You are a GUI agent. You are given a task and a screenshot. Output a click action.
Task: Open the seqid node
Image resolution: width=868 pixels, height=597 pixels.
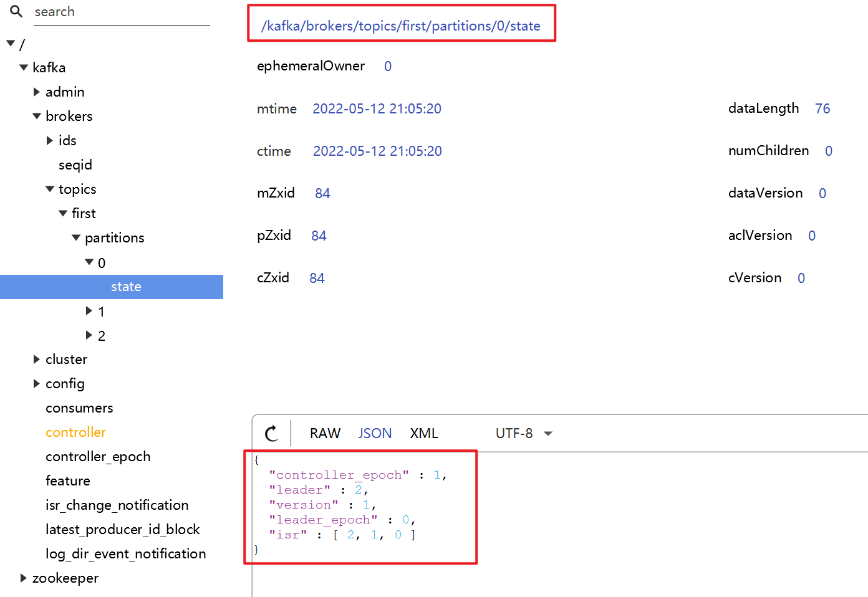click(75, 165)
